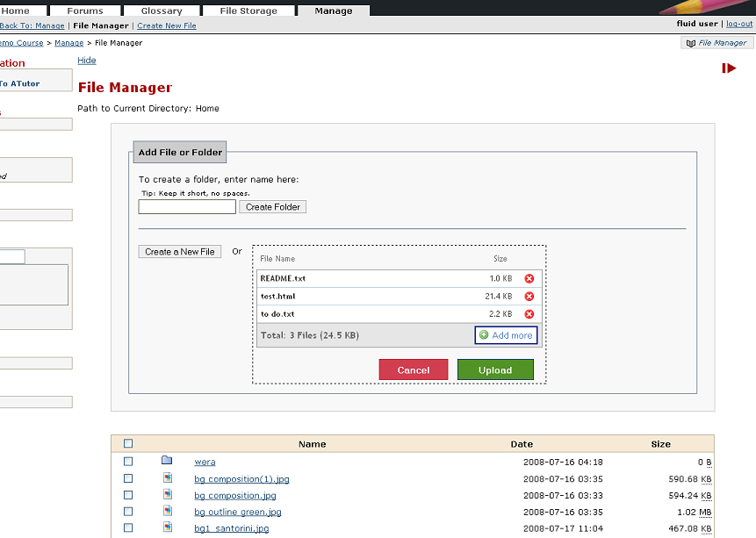Open the File Manager help button

pos(716,42)
